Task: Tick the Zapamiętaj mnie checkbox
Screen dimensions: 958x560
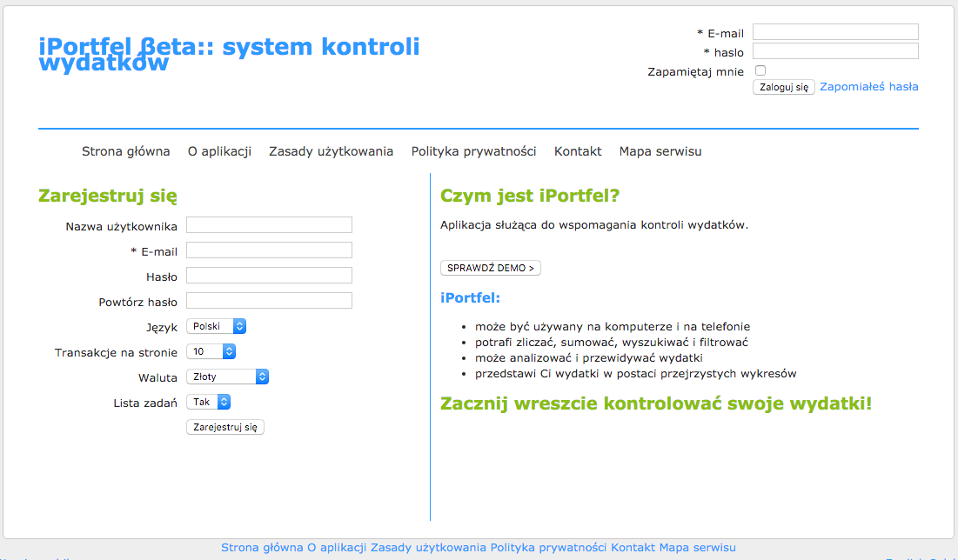Action: (760, 70)
